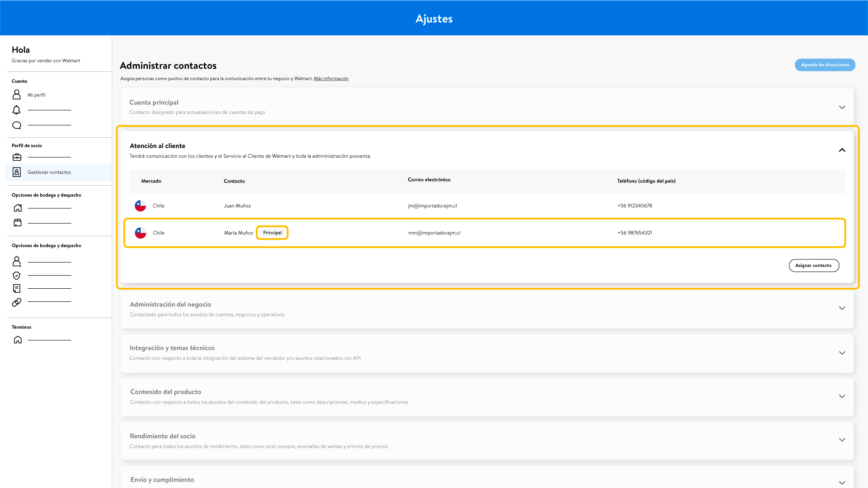This screenshot has height=488, width=868.
Task: Open the Más información link
Action: coord(331,79)
